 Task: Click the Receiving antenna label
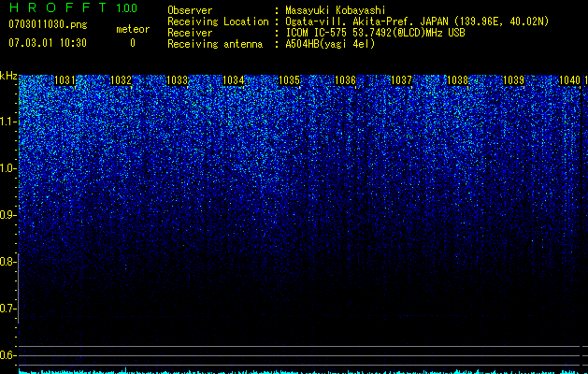coord(215,44)
